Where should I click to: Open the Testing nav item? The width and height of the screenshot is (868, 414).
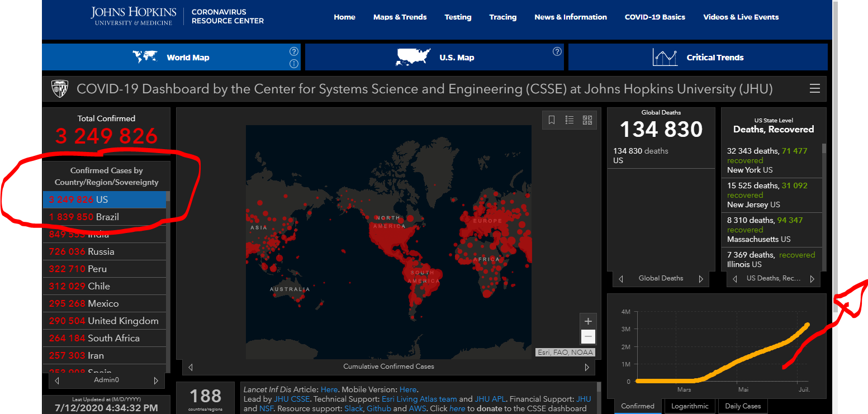pos(458,17)
